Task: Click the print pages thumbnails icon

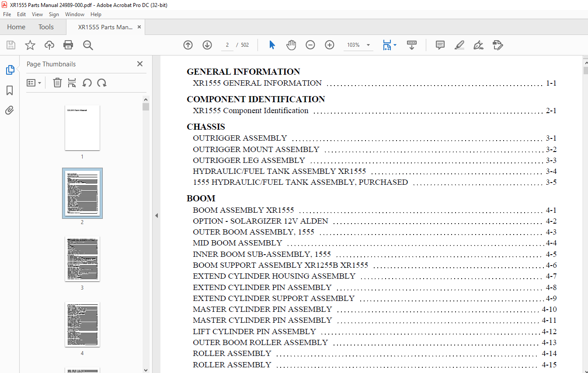Action: tap(72, 83)
